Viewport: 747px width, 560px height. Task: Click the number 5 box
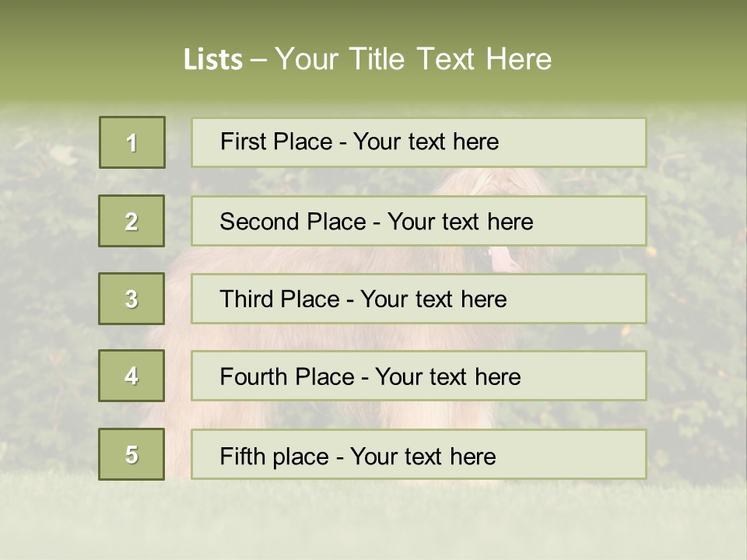tap(132, 453)
